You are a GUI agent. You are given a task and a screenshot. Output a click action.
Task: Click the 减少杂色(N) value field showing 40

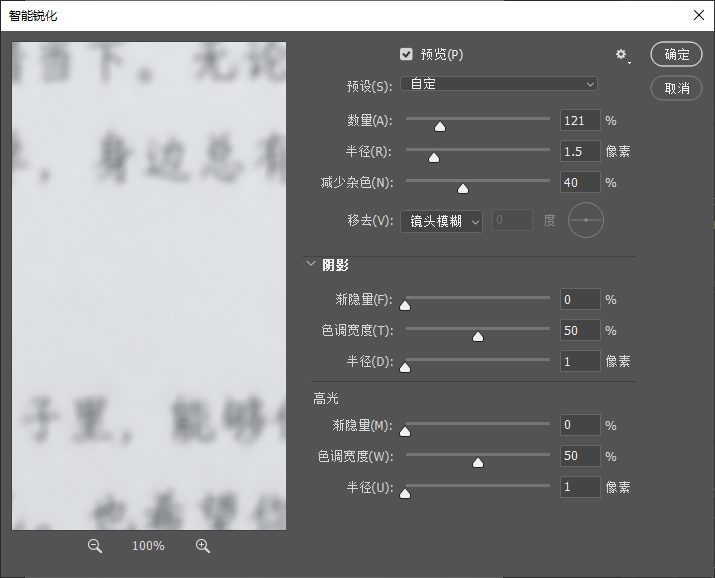coord(580,182)
